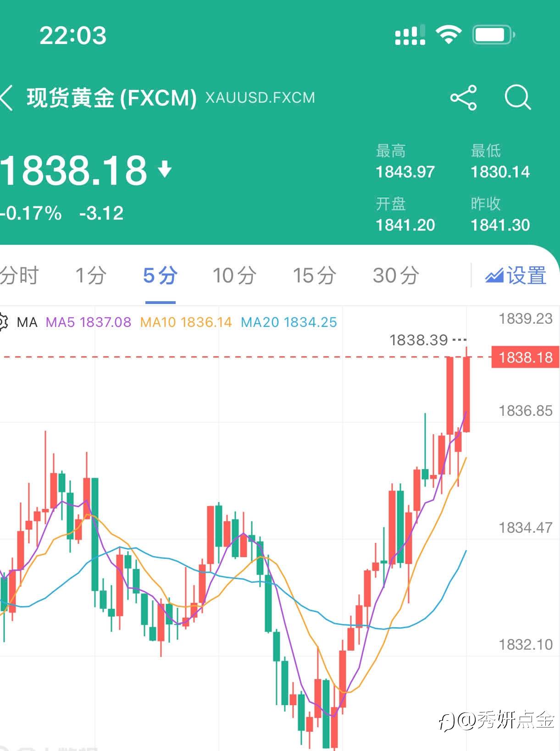Screen dimensions: 560x751
Task: Tap the Wi-Fi status icon
Action: coord(448,35)
